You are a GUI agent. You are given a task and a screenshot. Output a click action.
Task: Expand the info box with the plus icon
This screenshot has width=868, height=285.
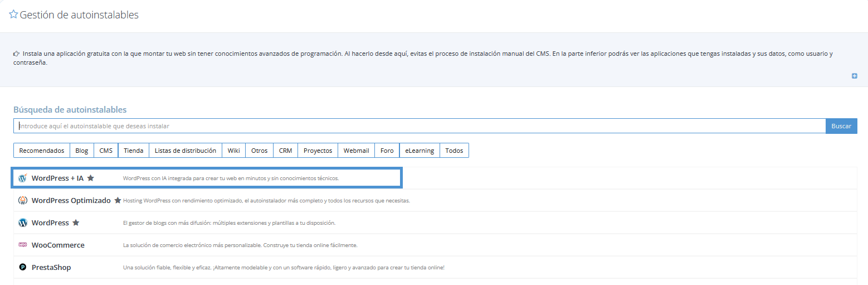(x=855, y=76)
